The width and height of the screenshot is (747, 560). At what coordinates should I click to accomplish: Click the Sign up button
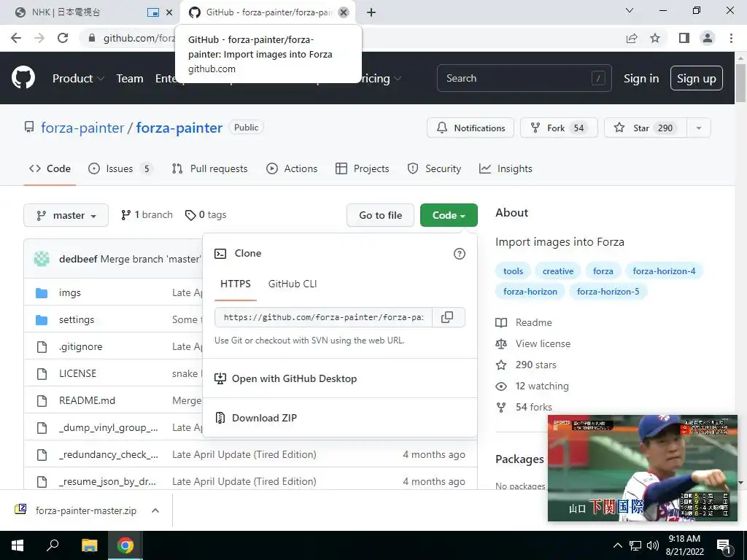pos(697,79)
